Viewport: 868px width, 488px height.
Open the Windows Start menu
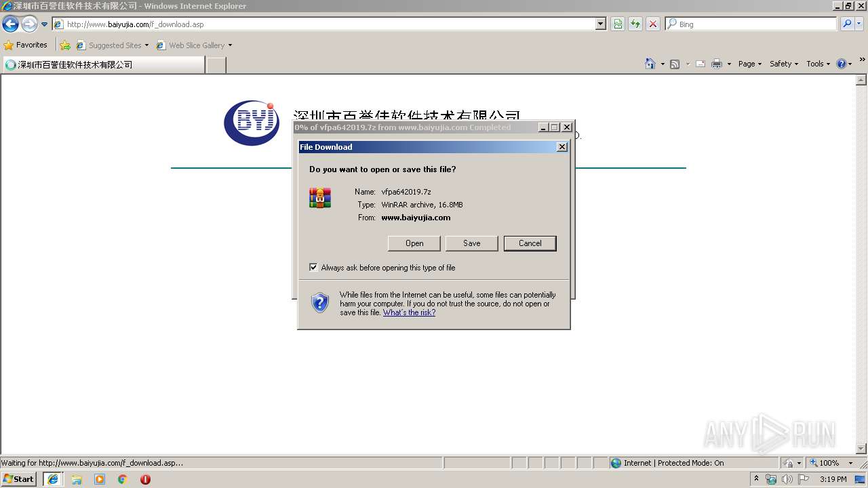[x=19, y=479]
